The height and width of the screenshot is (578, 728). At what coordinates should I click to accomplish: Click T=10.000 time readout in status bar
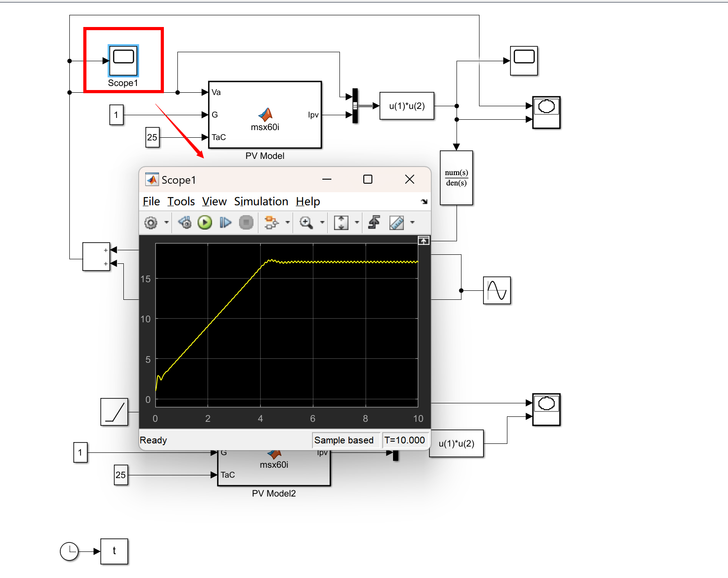(x=405, y=440)
